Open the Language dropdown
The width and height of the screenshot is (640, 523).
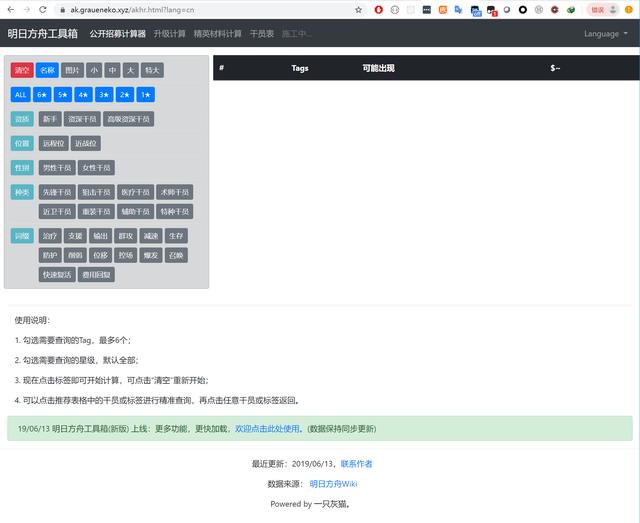(606, 33)
